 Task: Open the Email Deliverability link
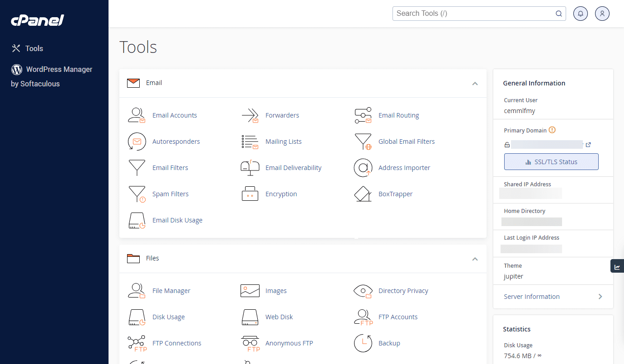pos(293,168)
